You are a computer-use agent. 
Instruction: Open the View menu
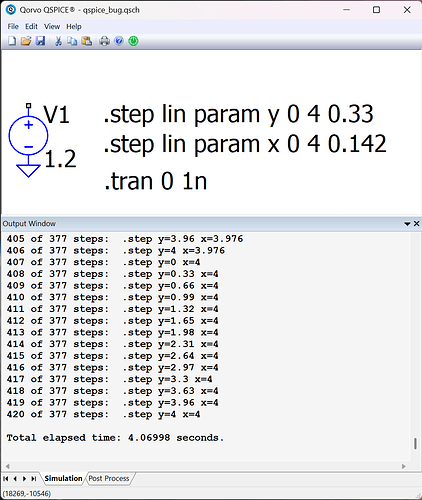(x=52, y=26)
